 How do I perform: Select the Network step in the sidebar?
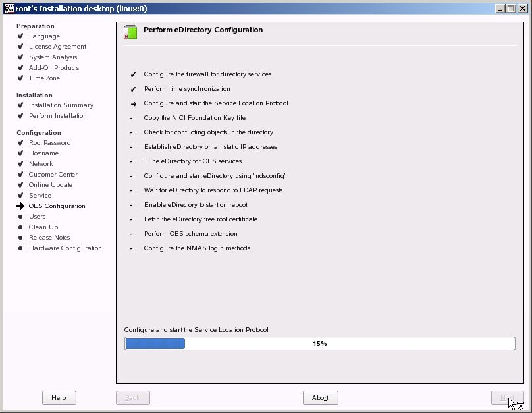(x=41, y=163)
